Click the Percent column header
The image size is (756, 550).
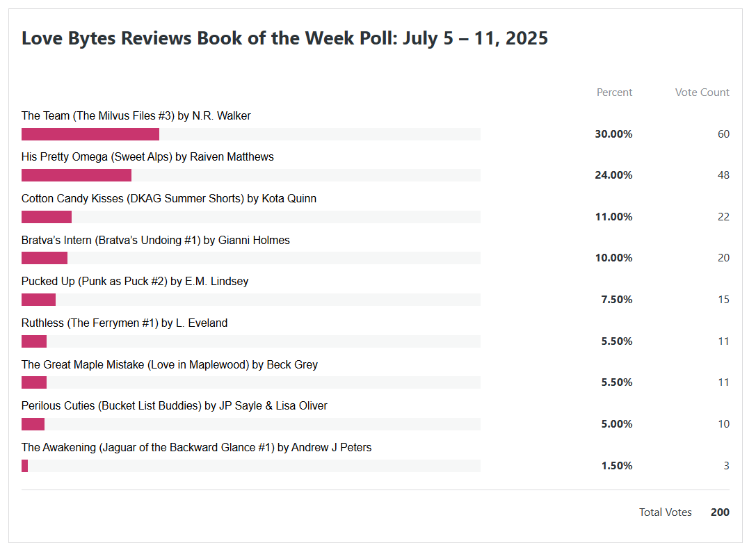click(x=614, y=92)
